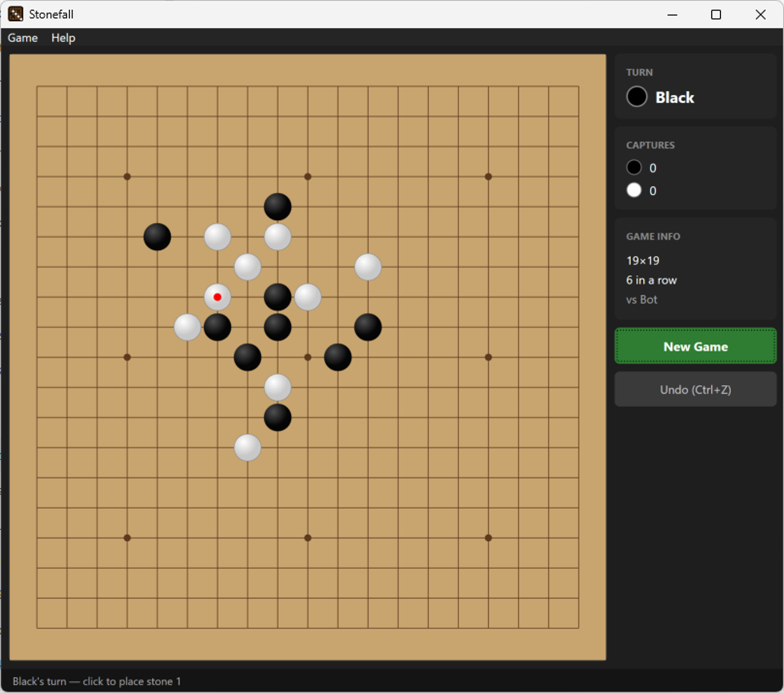Click the green New Game button
Image resolution: width=784 pixels, height=693 pixels.
tap(695, 346)
